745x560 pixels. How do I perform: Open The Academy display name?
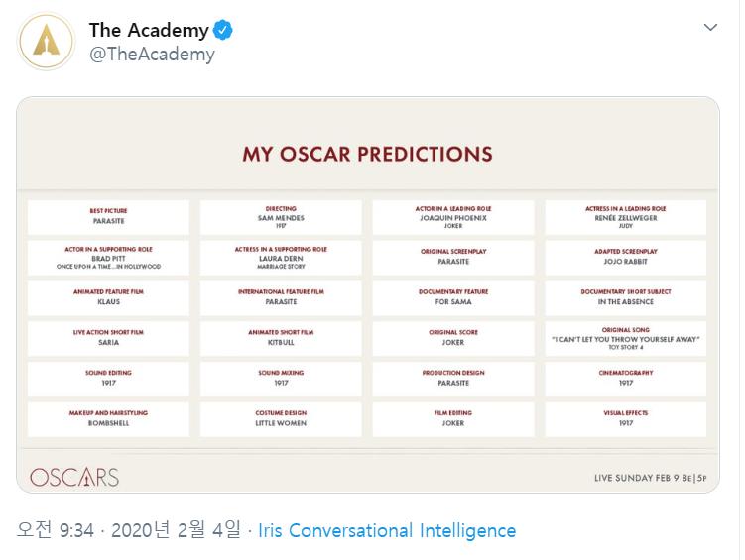[x=149, y=30]
